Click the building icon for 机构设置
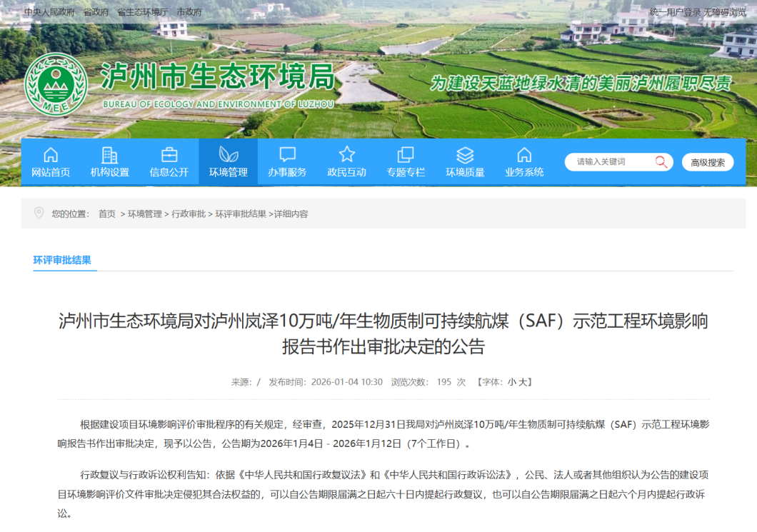The image size is (757, 532). point(110,155)
